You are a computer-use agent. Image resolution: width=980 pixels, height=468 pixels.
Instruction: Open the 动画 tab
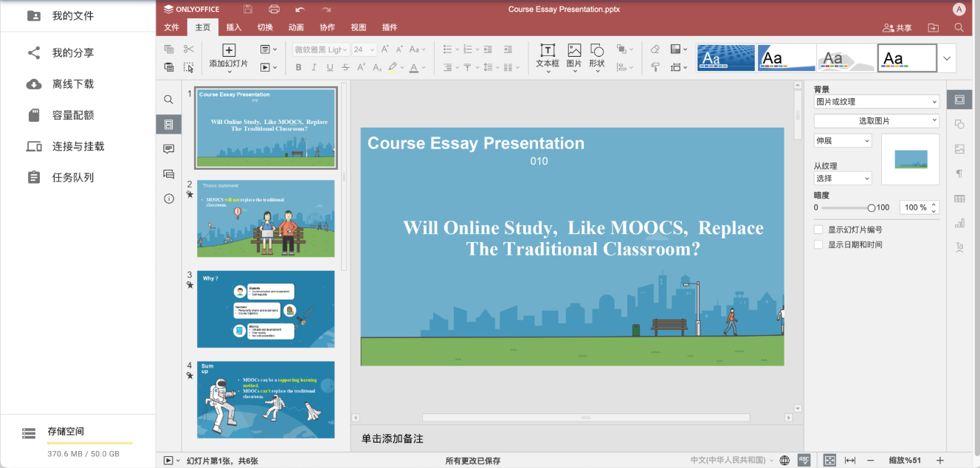pyautogui.click(x=296, y=27)
